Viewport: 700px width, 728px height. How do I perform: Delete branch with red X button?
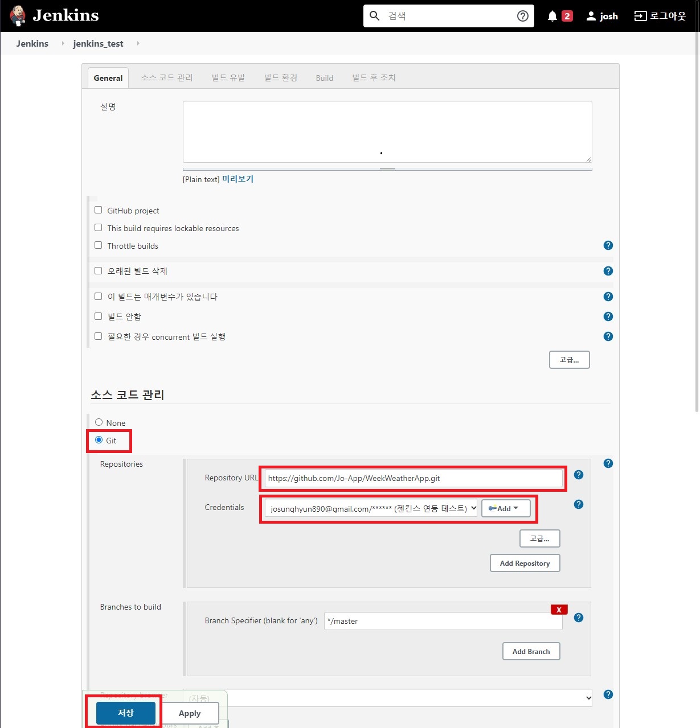coord(559,610)
